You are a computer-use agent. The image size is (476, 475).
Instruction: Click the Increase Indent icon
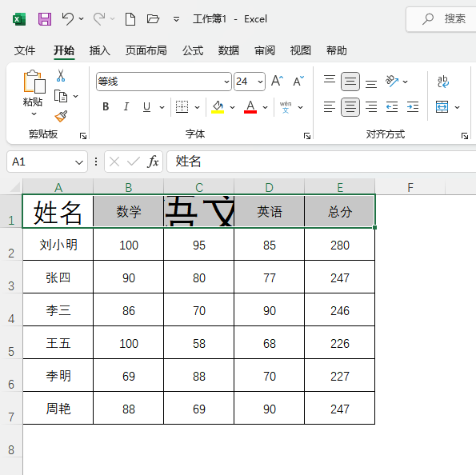[413, 107]
